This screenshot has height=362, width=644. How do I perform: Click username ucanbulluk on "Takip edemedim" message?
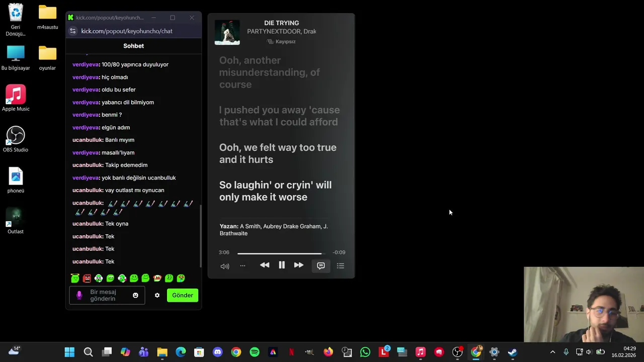pyautogui.click(x=88, y=165)
